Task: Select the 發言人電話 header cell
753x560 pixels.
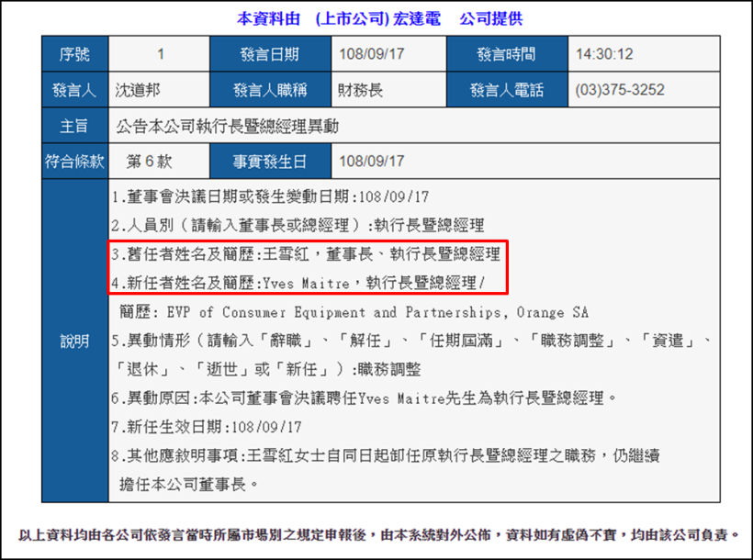Action: pos(507,89)
